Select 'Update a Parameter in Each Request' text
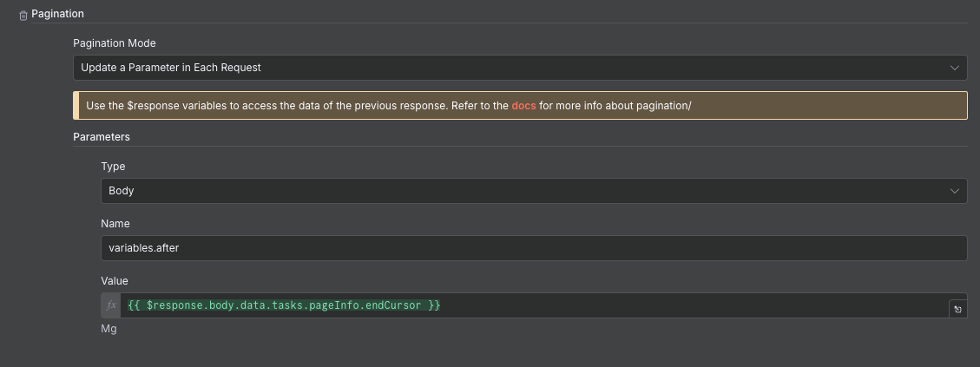 pos(171,68)
